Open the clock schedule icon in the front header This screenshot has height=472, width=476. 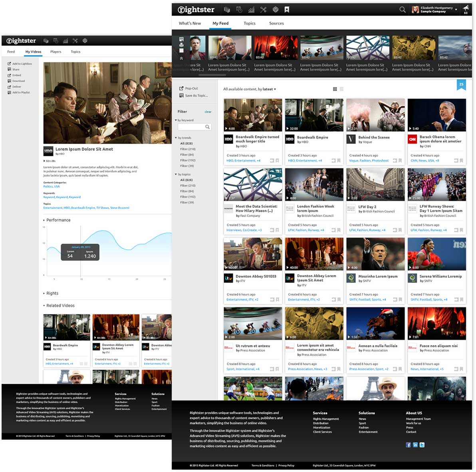click(x=239, y=10)
